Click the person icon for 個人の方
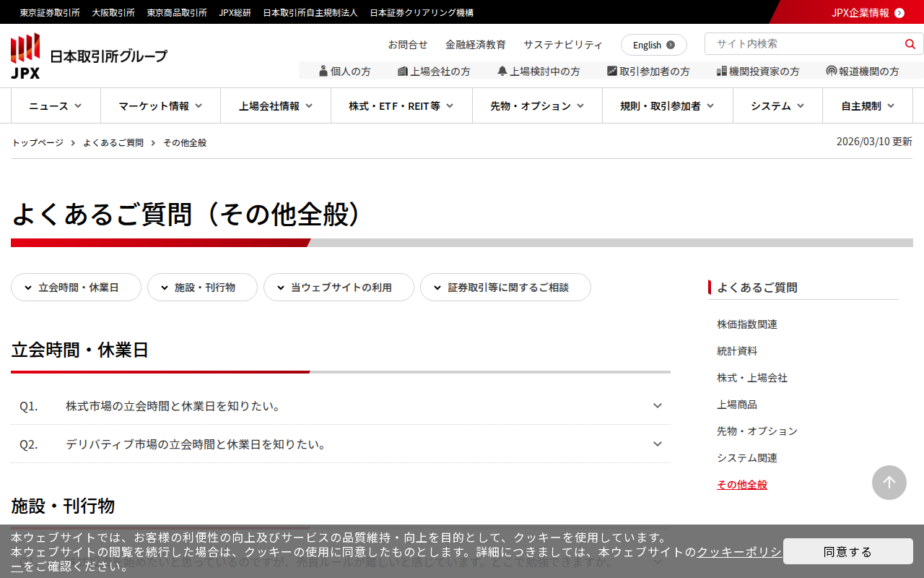924x578 pixels. pyautogui.click(x=323, y=71)
